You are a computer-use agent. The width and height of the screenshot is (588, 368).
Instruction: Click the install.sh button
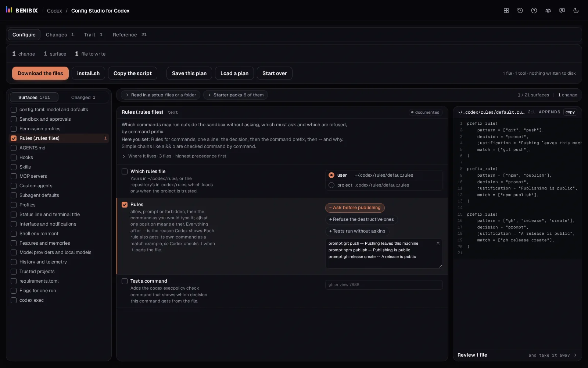pos(88,73)
